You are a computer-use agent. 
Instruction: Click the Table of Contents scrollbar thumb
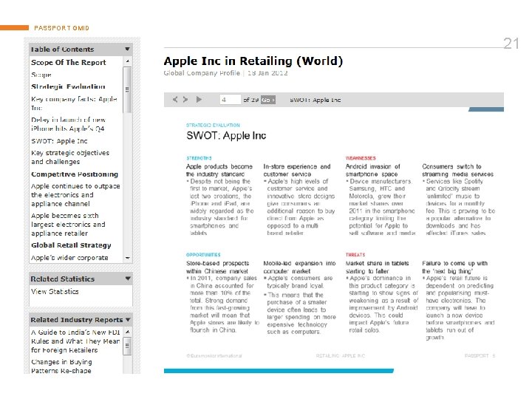128,89
